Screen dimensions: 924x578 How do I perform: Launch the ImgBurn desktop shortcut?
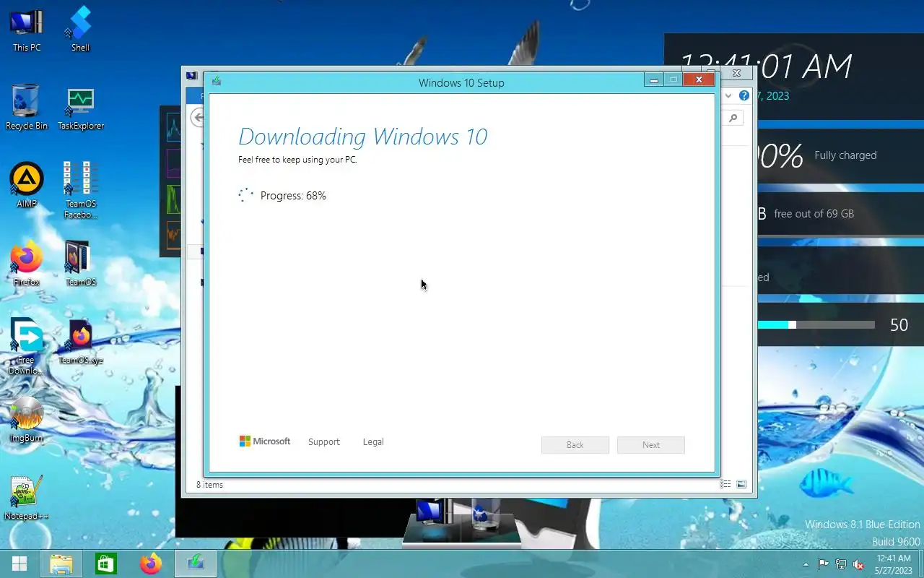(x=27, y=419)
